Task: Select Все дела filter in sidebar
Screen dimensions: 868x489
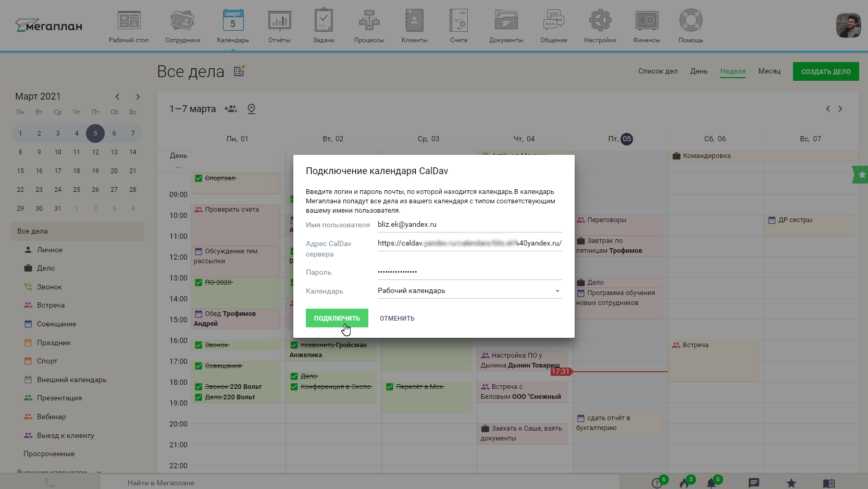Action: [78, 231]
